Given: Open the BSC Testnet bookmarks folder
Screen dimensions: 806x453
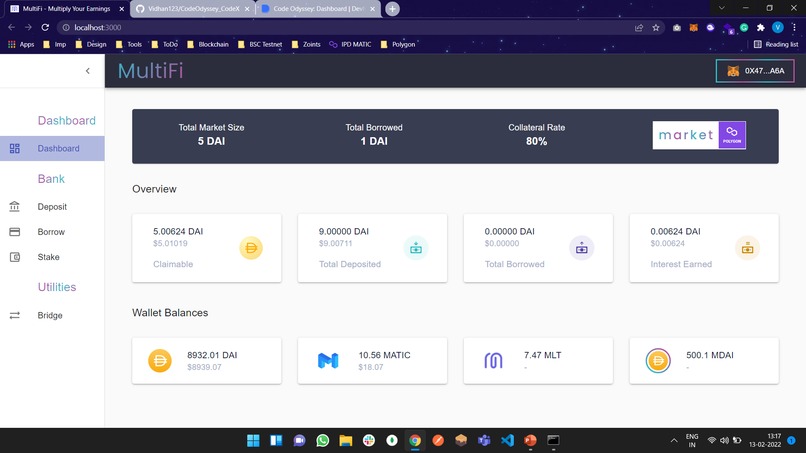Looking at the screenshot, I should tap(260, 44).
